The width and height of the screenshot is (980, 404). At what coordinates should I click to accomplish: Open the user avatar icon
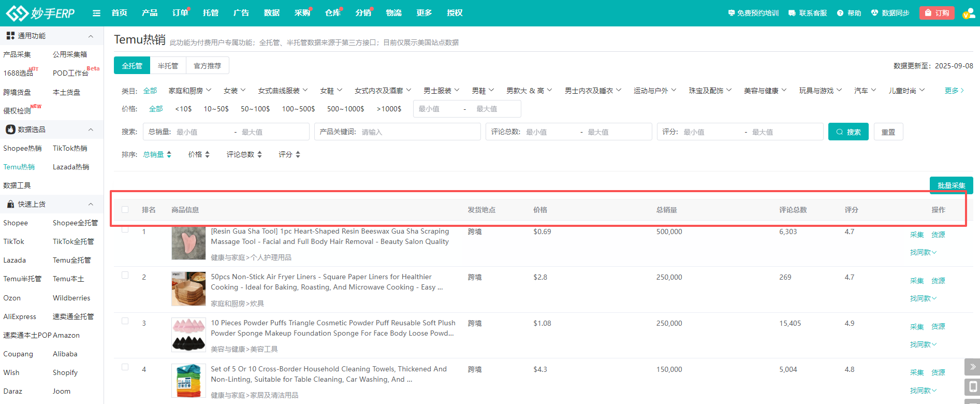(x=969, y=13)
